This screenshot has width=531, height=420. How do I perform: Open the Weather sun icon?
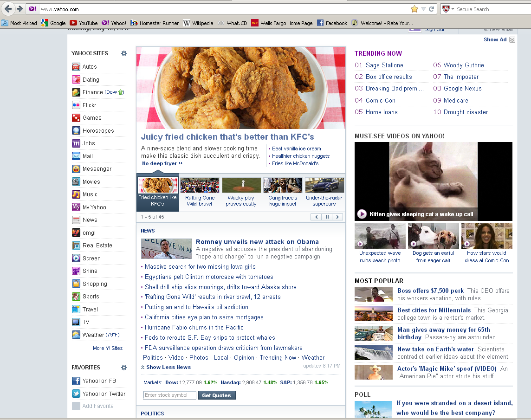76,335
